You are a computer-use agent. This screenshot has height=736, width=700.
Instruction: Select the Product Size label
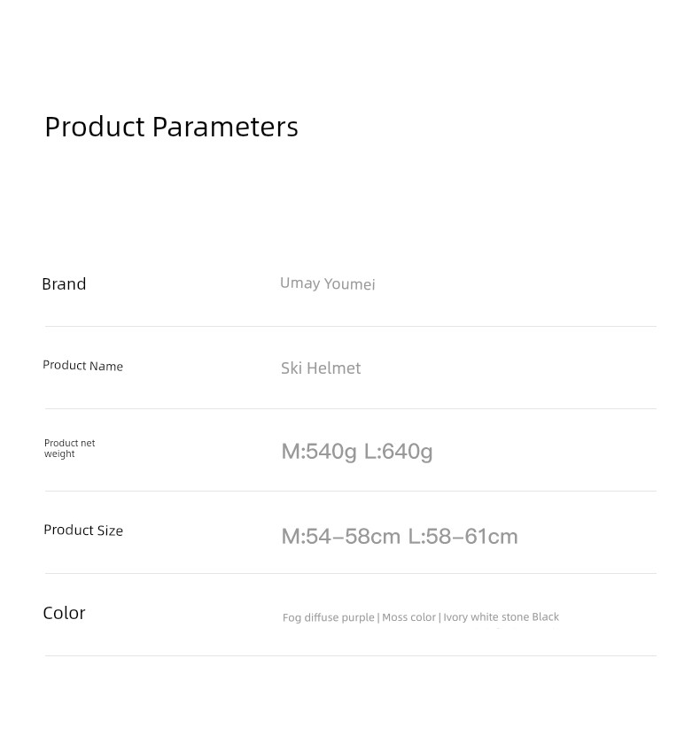click(83, 530)
